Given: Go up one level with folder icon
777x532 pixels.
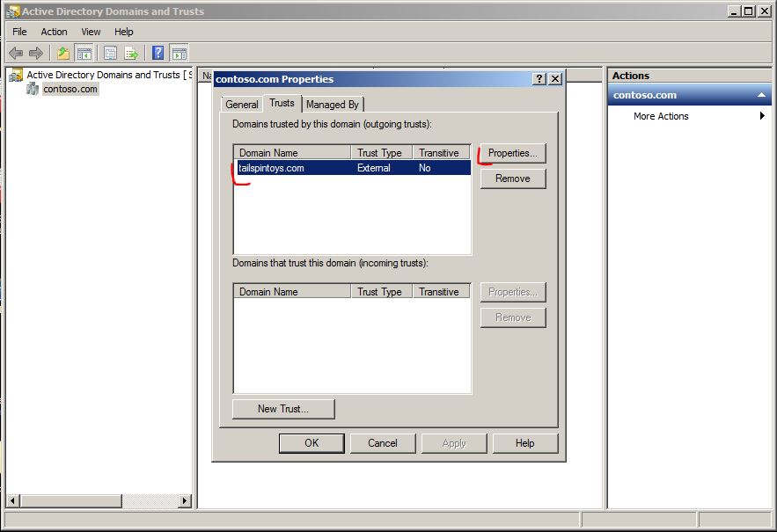Looking at the screenshot, I should [x=63, y=53].
